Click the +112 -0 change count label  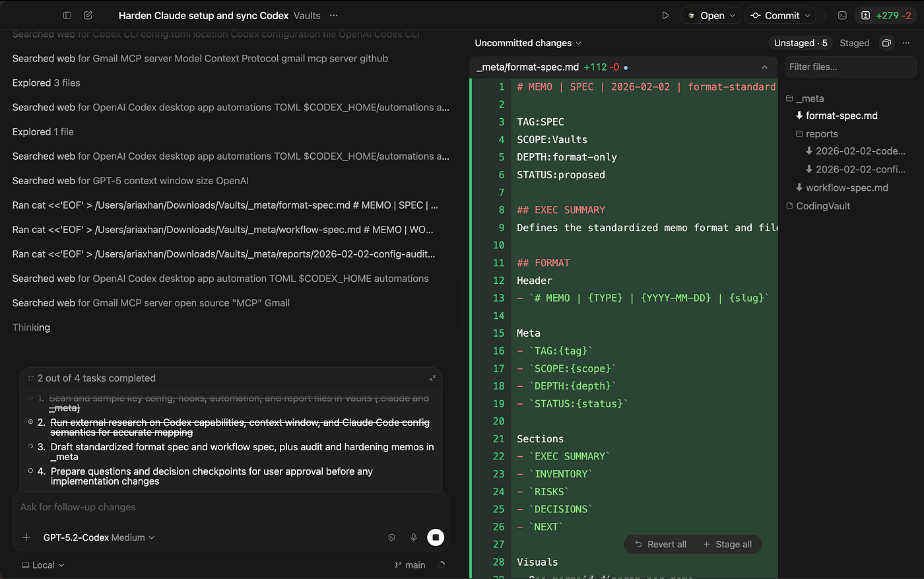pos(601,67)
